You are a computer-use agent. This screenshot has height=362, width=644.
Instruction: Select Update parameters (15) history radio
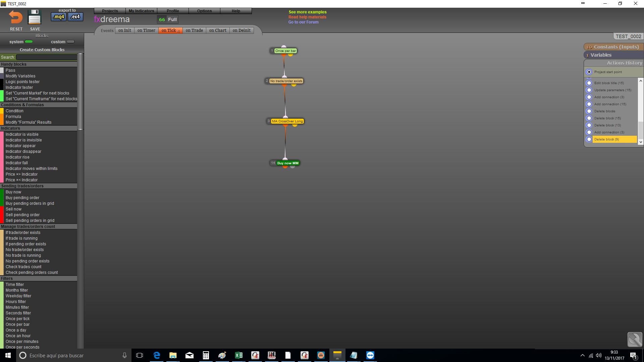589,90
